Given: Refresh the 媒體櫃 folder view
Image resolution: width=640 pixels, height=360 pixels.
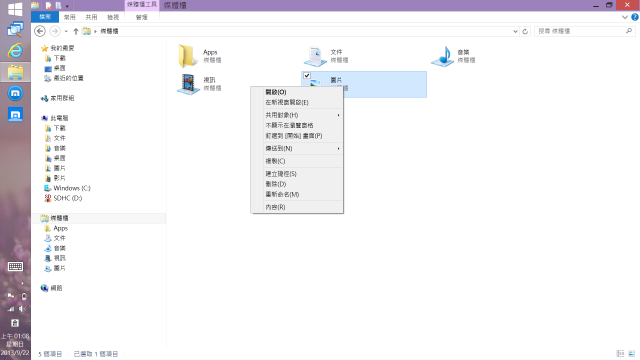Looking at the screenshot, I should 525,31.
